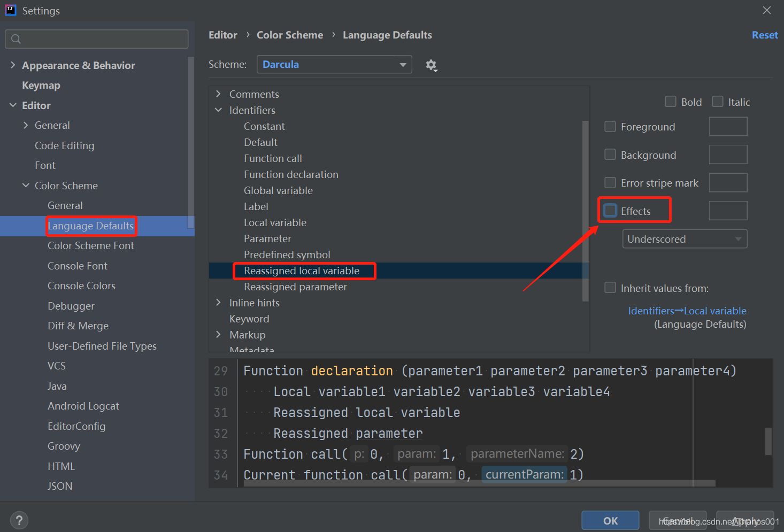Collapse the Editor section arrow
This screenshot has height=532, width=784.
(x=13, y=105)
